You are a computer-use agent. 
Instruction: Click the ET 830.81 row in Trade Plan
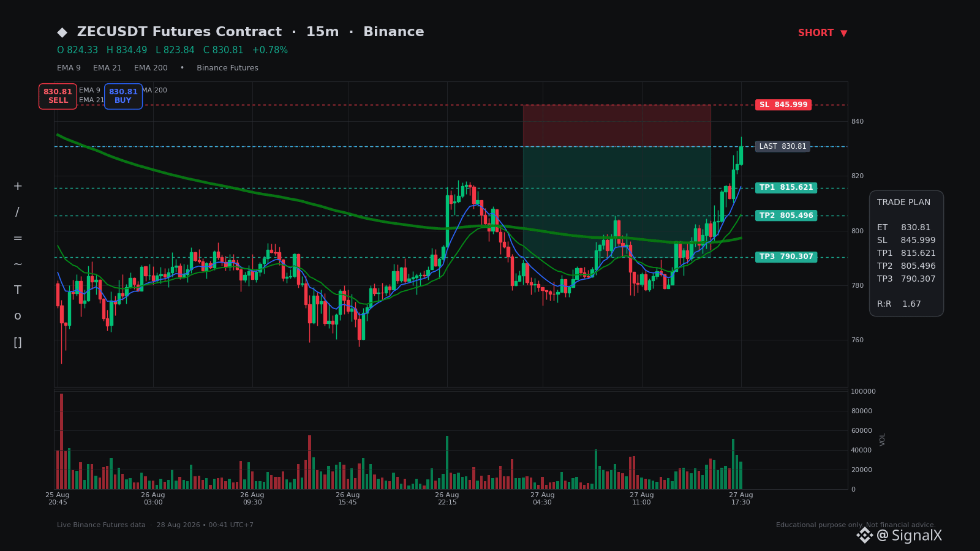pyautogui.click(x=903, y=228)
